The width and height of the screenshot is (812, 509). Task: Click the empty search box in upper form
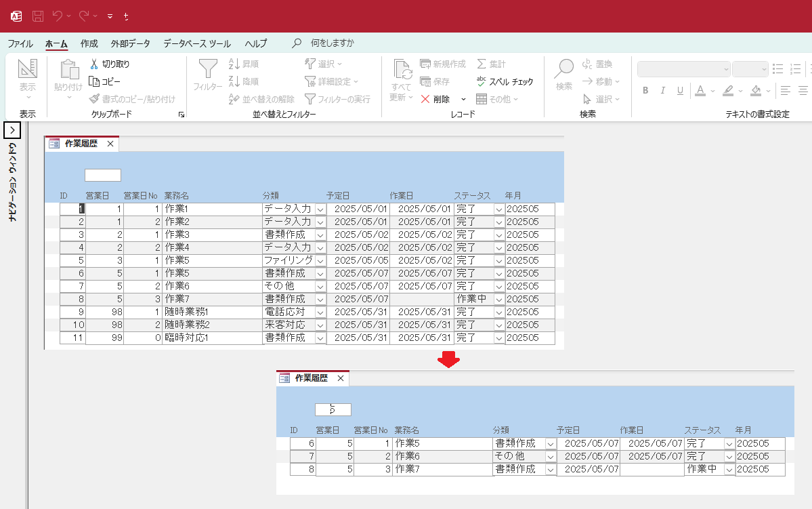(x=103, y=176)
